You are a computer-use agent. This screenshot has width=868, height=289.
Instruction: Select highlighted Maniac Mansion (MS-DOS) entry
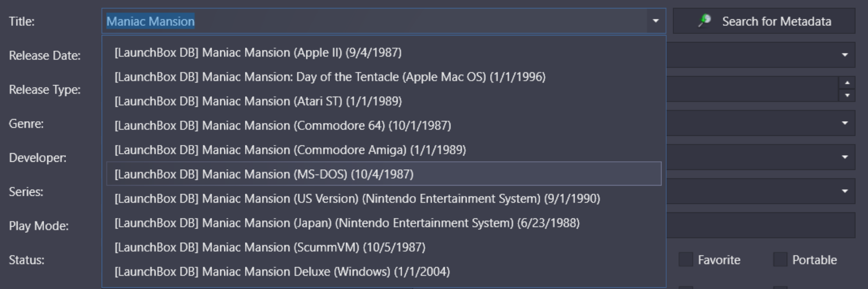pos(384,174)
